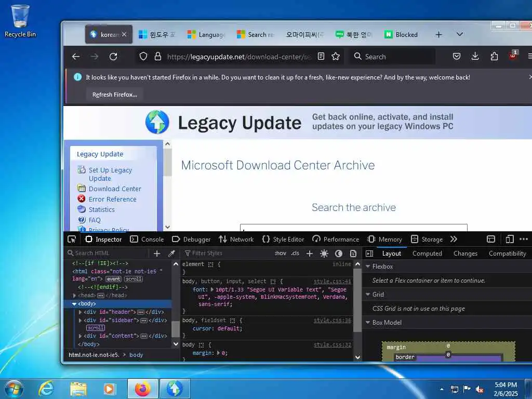
Task: Click inside the Firefox Search box
Action: coord(393,57)
